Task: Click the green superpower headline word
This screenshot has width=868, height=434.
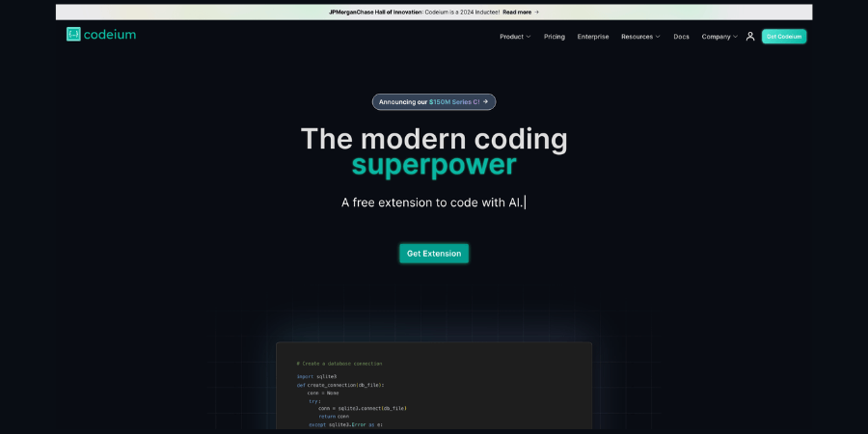Action: (434, 165)
